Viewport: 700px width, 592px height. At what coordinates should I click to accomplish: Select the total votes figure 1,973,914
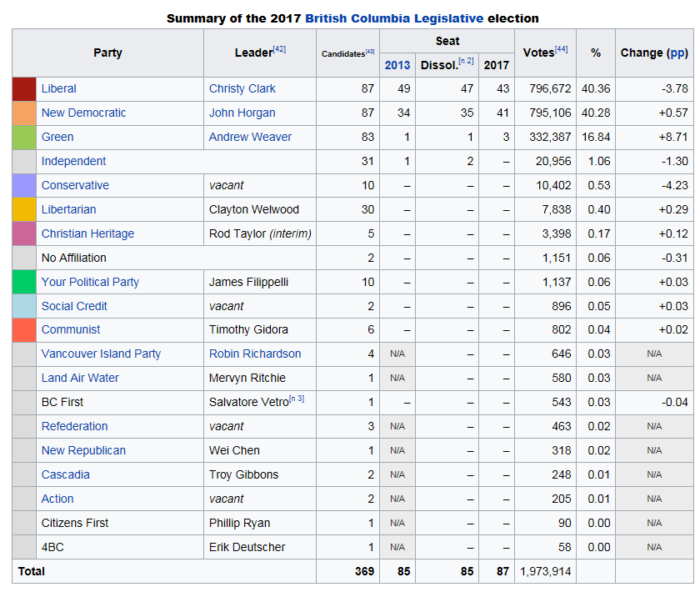tap(546, 571)
